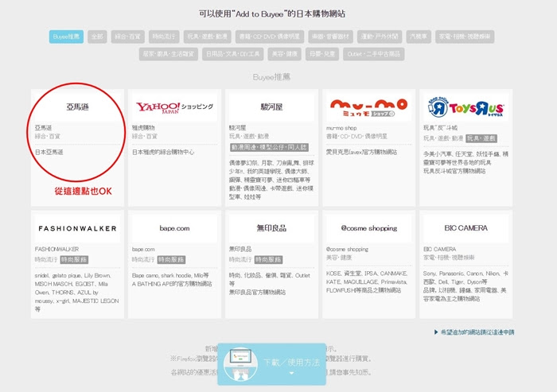557x392 pixels.
Task: Switch to the 母嬰·兒童 tab
Action: (x=322, y=54)
